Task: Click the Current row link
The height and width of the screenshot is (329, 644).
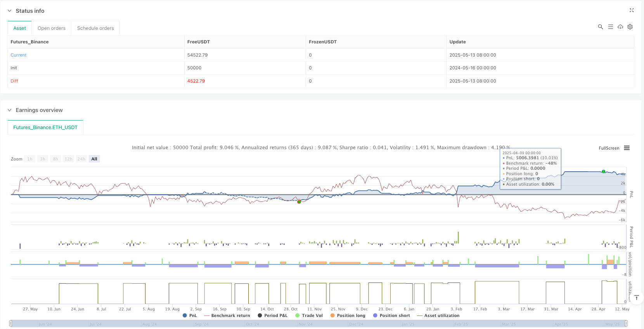Action: click(19, 55)
